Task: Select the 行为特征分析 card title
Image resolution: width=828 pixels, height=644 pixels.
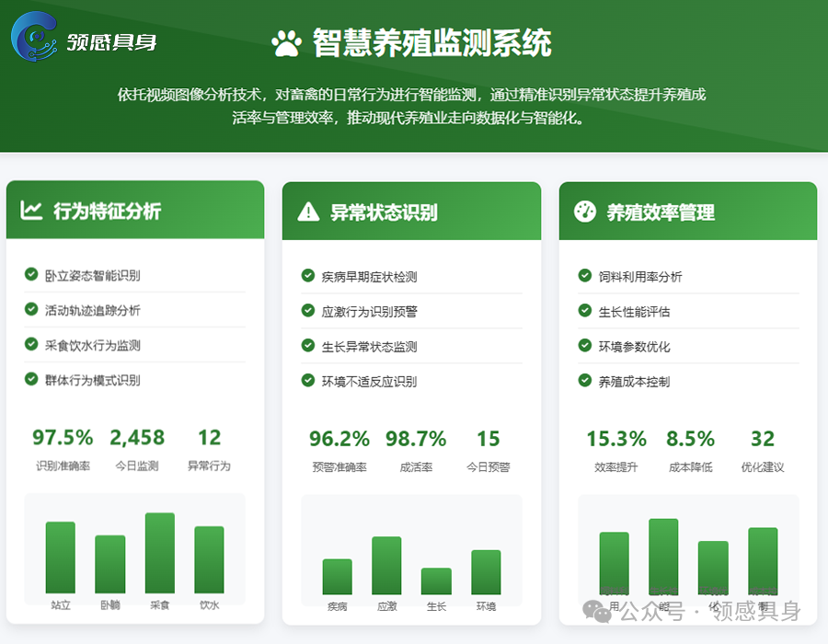Action: [108, 211]
